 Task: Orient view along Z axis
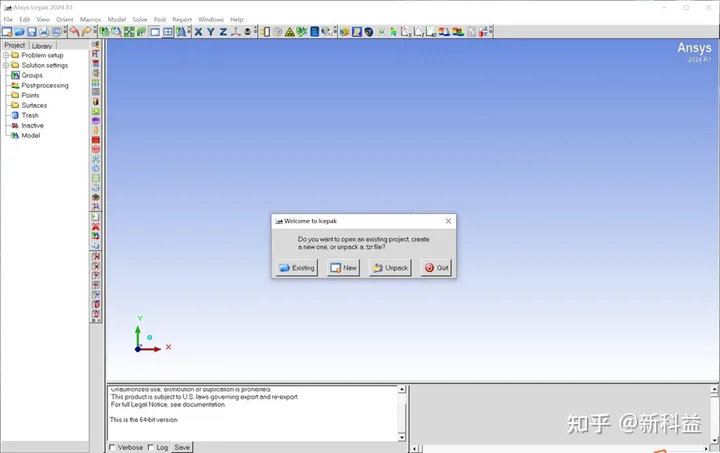click(223, 32)
